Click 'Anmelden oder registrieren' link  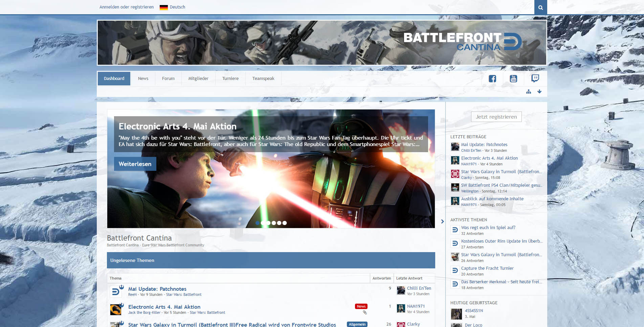tap(127, 7)
